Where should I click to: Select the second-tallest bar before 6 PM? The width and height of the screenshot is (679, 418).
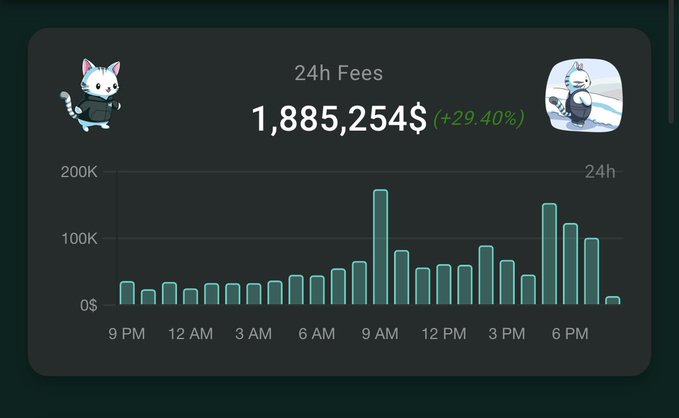pyautogui.click(x=550, y=254)
